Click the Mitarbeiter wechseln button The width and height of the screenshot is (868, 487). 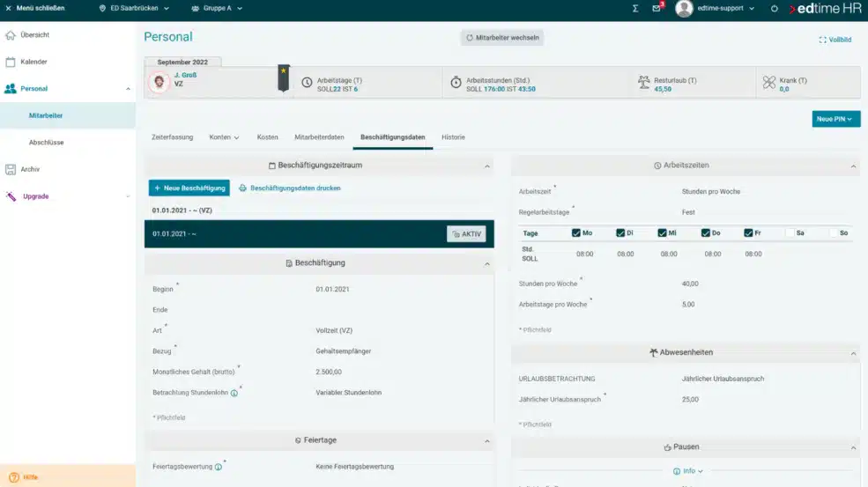click(502, 38)
